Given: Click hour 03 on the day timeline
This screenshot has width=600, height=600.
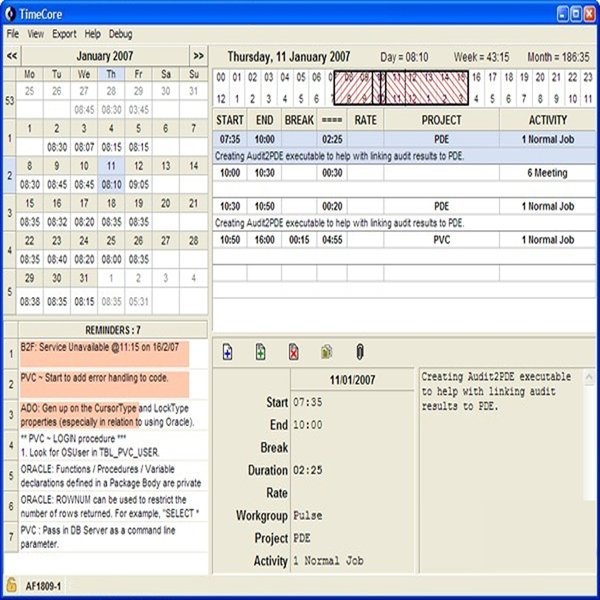Looking at the screenshot, I should pyautogui.click(x=269, y=77).
